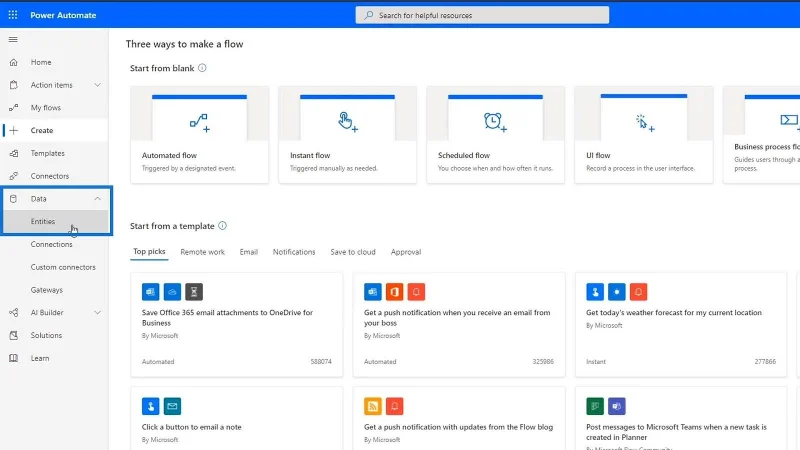The width and height of the screenshot is (800, 450).
Task: Click the Connectors plug icon
Action: [x=14, y=176]
